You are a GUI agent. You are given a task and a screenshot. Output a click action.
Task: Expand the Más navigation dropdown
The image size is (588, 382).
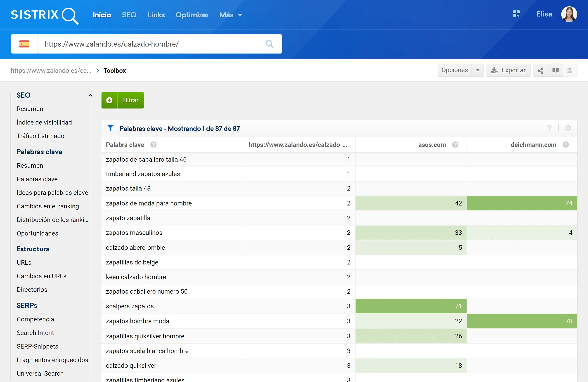pos(230,15)
